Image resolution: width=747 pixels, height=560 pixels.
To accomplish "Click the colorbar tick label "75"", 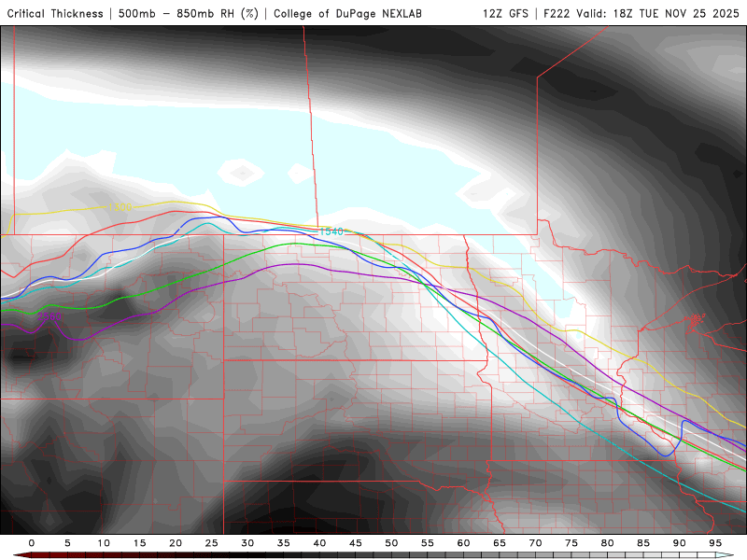I will tap(571, 543).
